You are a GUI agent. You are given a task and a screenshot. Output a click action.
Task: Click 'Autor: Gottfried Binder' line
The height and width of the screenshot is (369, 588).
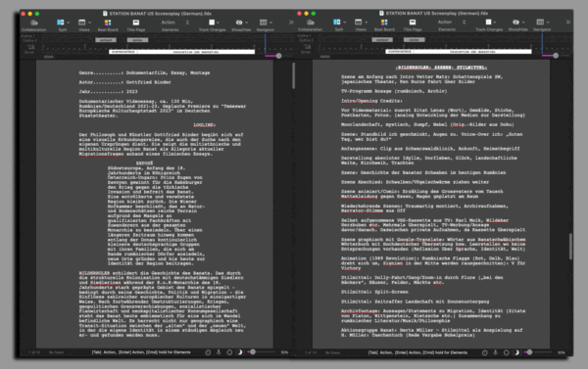tap(124, 82)
